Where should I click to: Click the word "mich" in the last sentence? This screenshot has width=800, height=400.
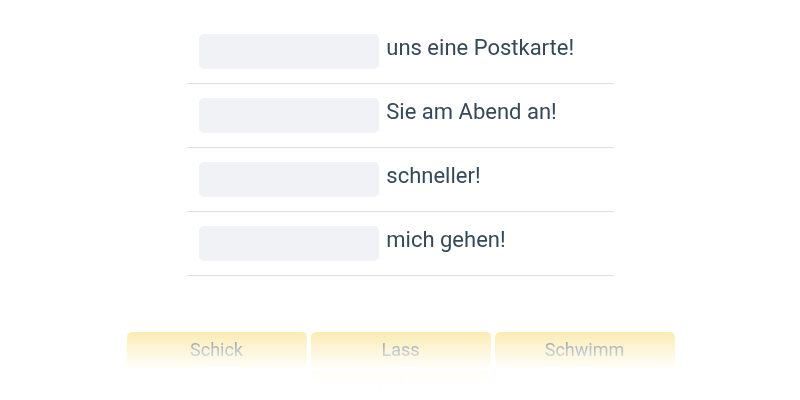(x=410, y=240)
